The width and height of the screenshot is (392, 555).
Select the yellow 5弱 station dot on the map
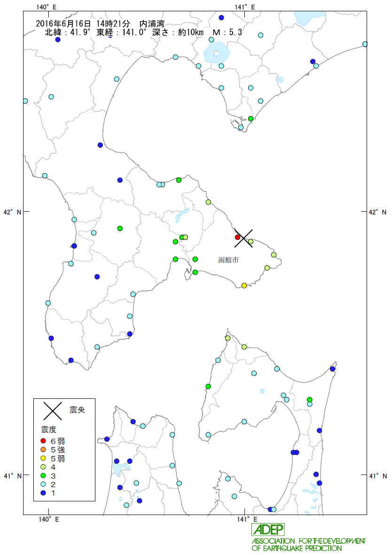[244, 285]
